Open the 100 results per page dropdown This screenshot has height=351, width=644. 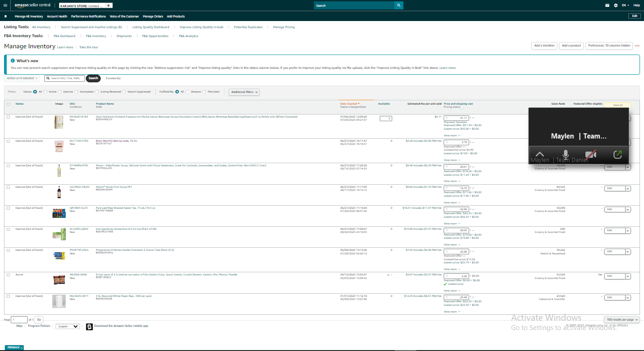[x=622, y=320]
